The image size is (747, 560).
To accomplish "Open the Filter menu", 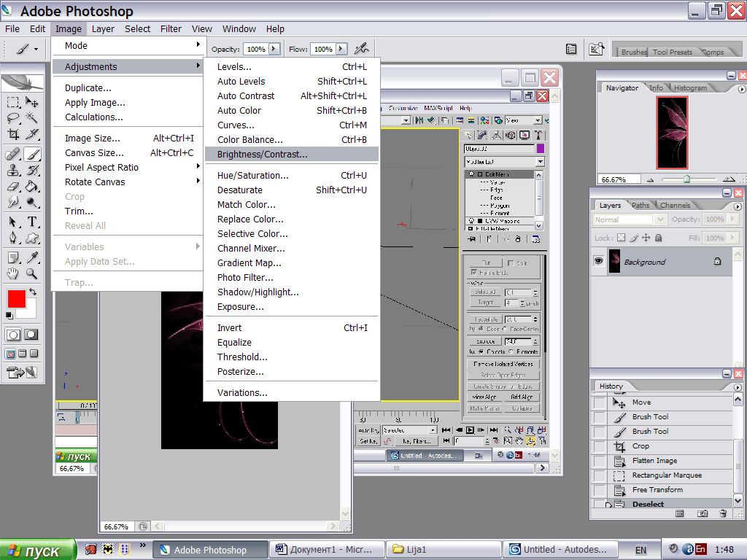I will coord(171,28).
